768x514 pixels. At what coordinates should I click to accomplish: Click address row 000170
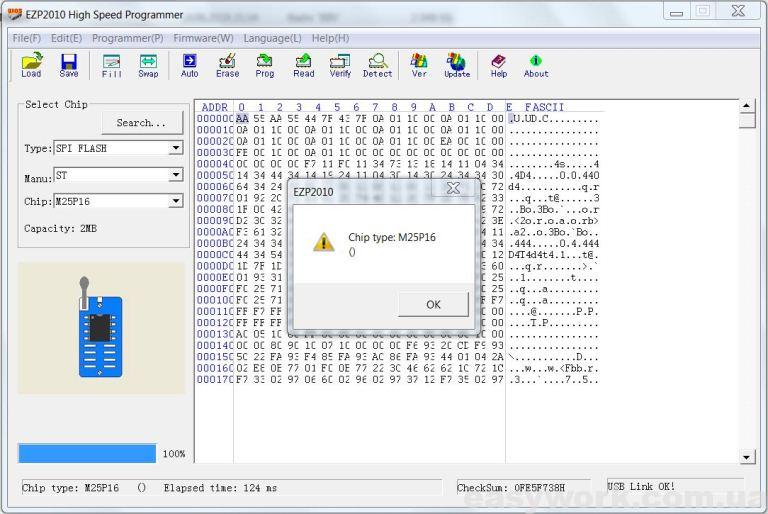tap(215, 380)
